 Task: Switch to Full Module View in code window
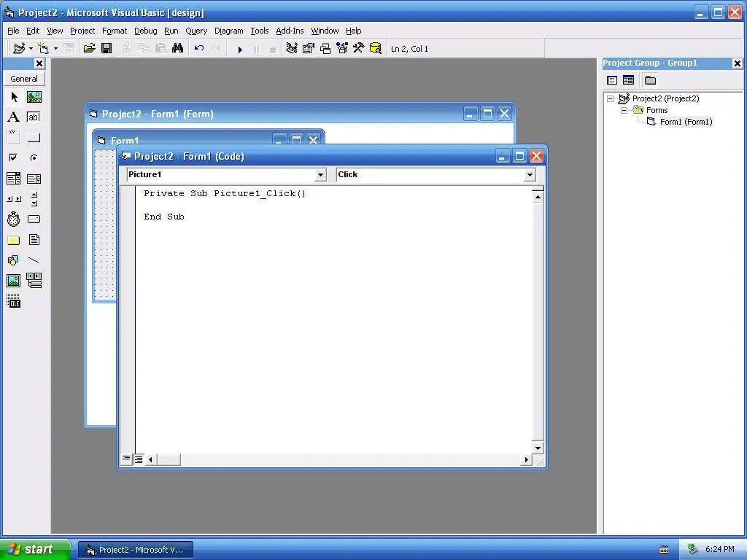click(x=138, y=459)
